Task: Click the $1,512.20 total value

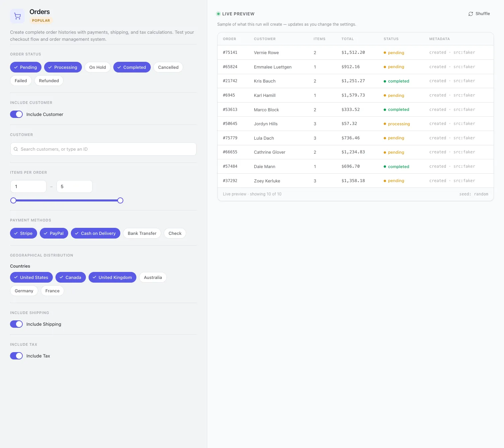Action: [x=353, y=52]
